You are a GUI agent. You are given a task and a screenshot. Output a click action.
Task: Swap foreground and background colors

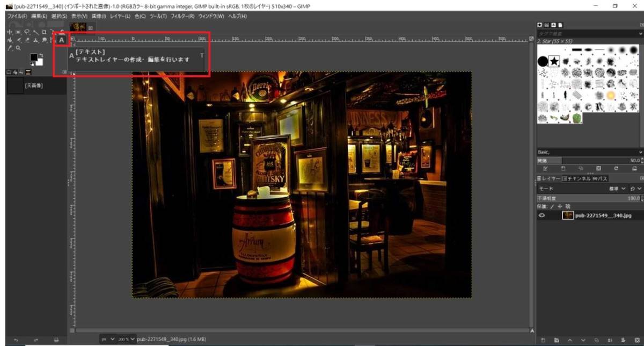41,55
